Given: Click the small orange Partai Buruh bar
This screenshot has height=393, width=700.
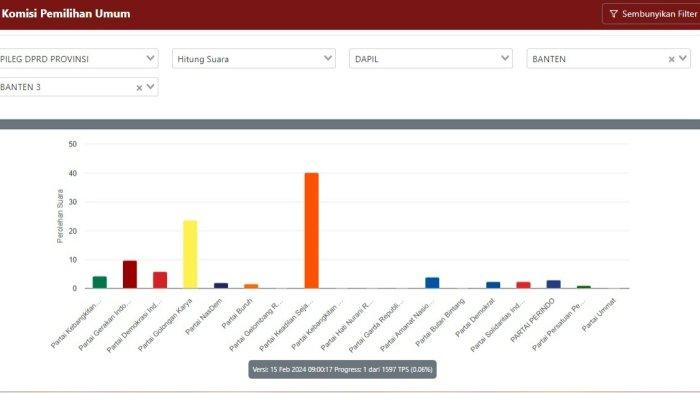Looking at the screenshot, I should pos(251,286).
